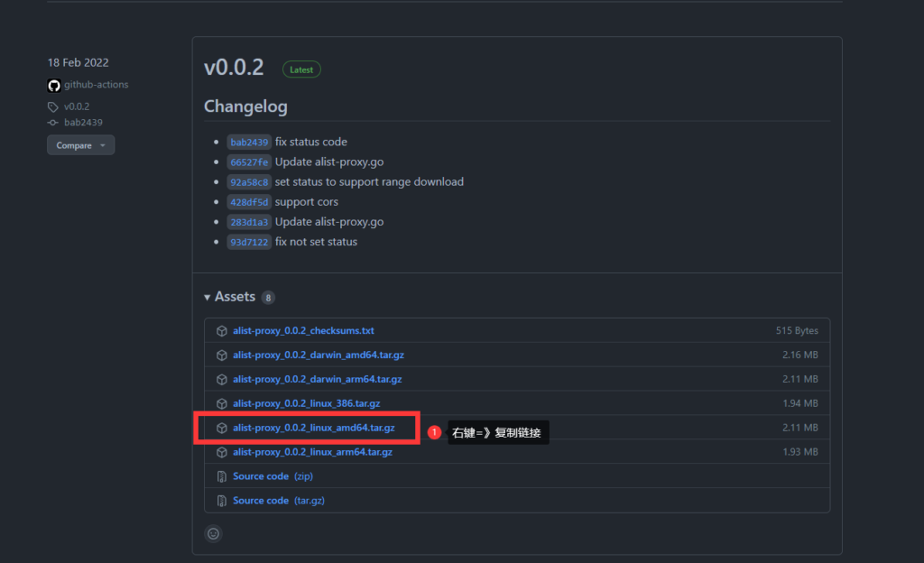Download alist-proxy_0.0.2_linux_amd64.tar.gz
Viewport: 924px width, 563px height.
(x=313, y=428)
